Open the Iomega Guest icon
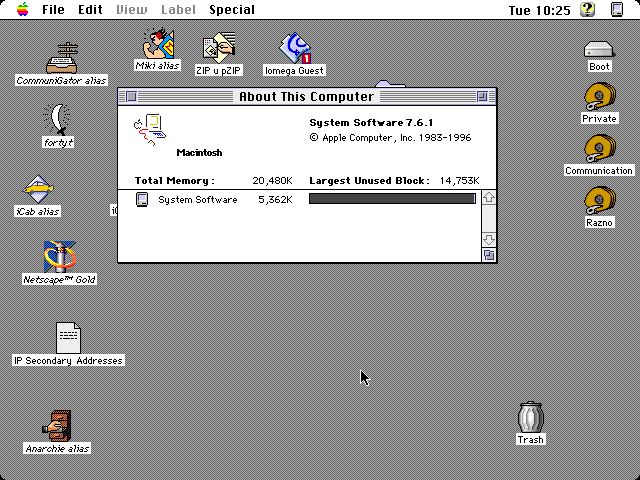Screen dimensions: 640x480 click(295, 49)
